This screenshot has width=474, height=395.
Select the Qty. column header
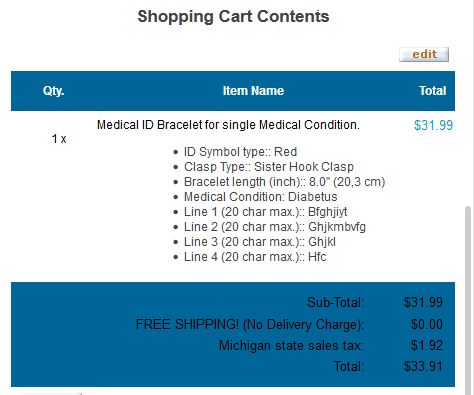point(53,91)
